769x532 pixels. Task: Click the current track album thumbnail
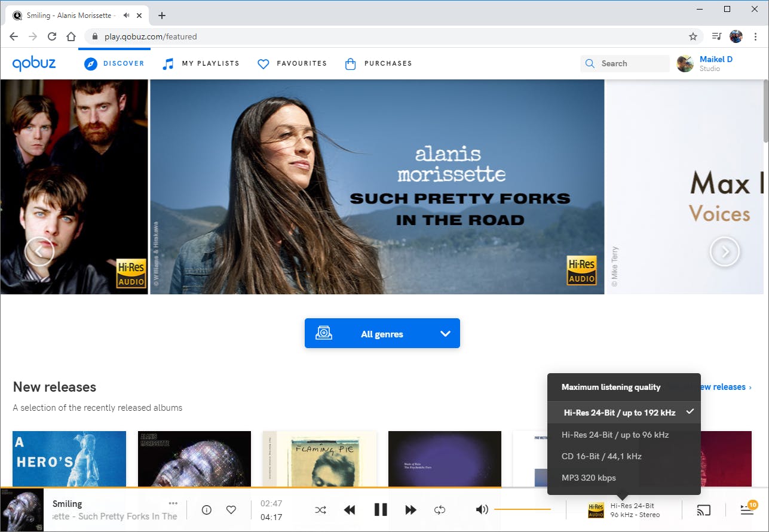(22, 510)
